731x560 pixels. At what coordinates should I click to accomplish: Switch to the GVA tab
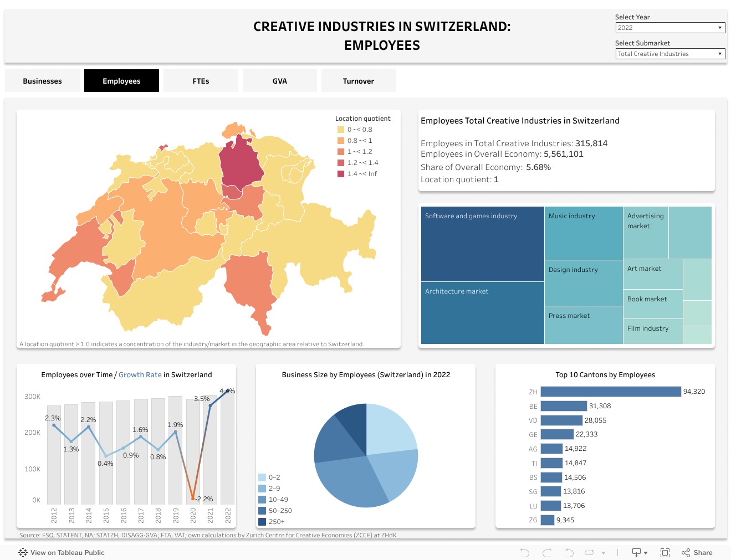[x=280, y=81]
